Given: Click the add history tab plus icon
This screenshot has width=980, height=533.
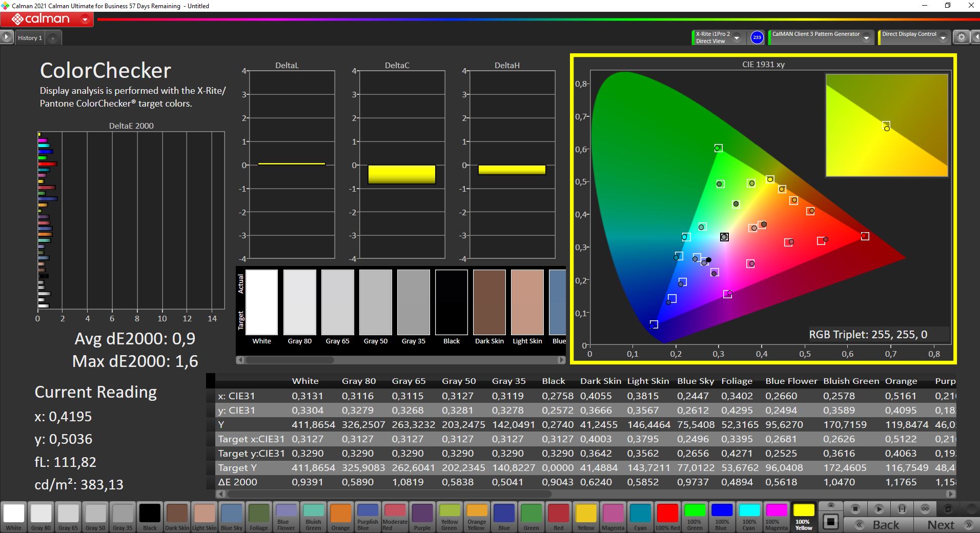Looking at the screenshot, I should pyautogui.click(x=53, y=38).
